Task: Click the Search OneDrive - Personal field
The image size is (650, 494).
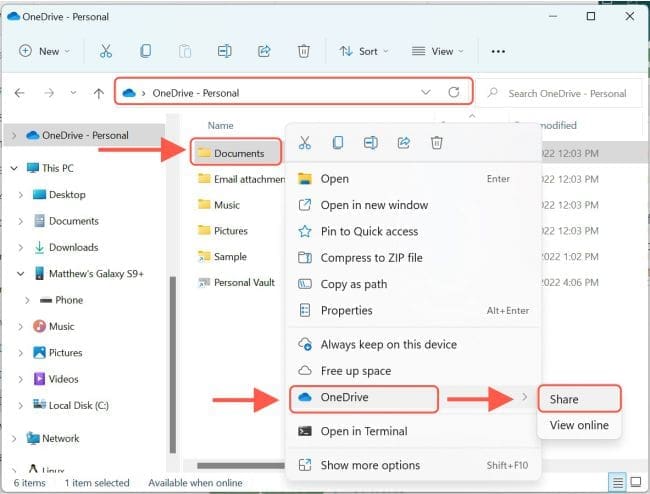Action: point(565,93)
